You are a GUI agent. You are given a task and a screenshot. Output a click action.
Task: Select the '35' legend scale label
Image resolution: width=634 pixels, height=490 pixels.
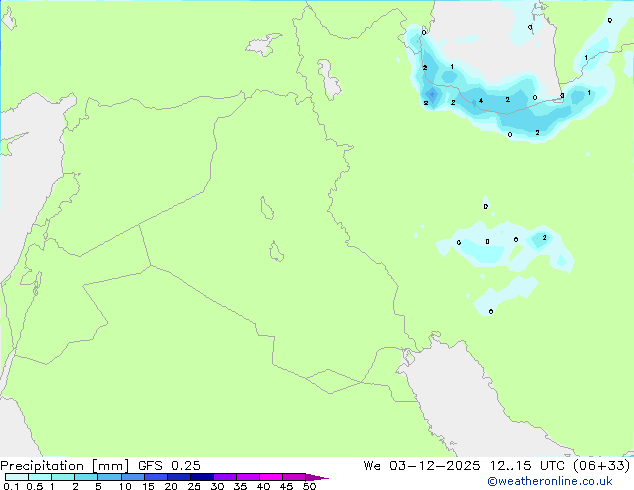pos(240,486)
